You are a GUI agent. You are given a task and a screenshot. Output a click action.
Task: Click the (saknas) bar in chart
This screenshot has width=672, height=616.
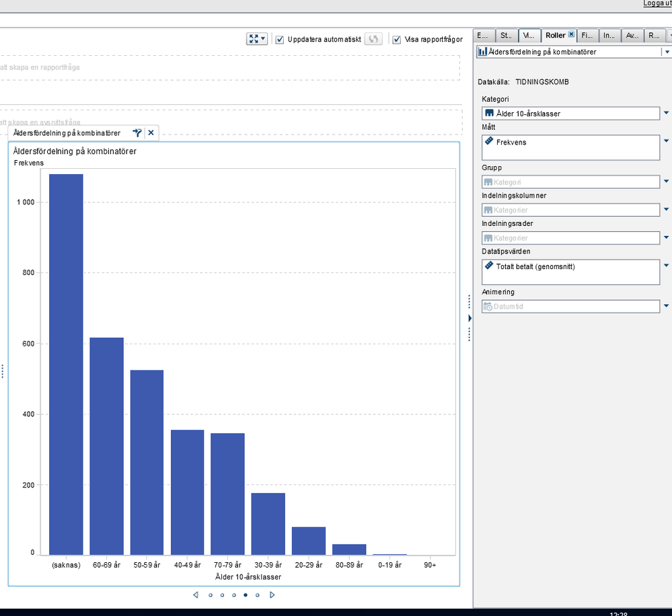[x=66, y=363]
